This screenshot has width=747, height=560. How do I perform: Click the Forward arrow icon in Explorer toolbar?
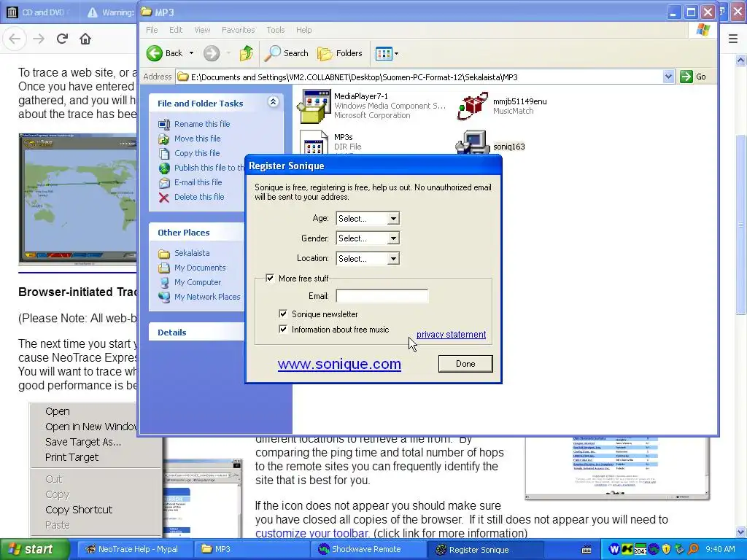coord(212,53)
